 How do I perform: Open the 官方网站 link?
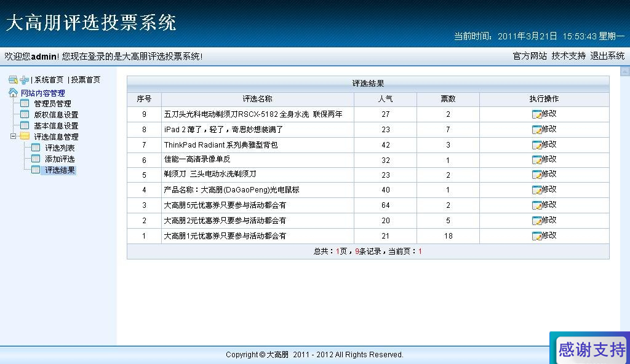pyautogui.click(x=530, y=56)
